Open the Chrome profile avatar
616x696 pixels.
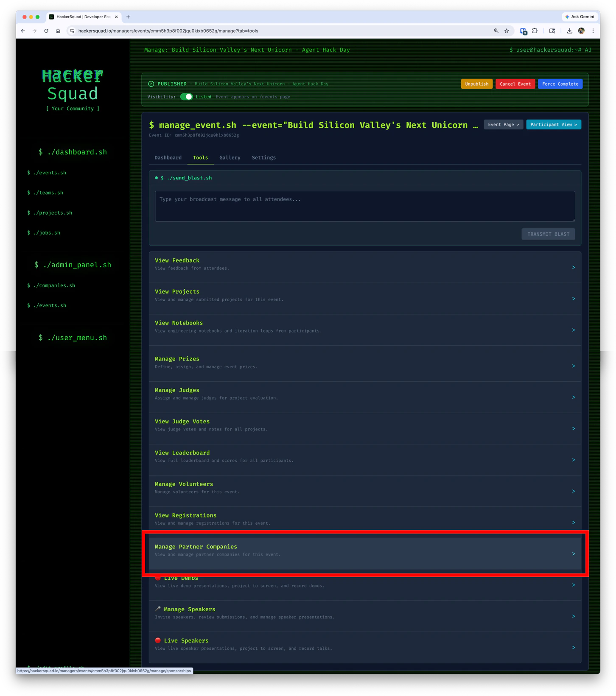click(581, 31)
